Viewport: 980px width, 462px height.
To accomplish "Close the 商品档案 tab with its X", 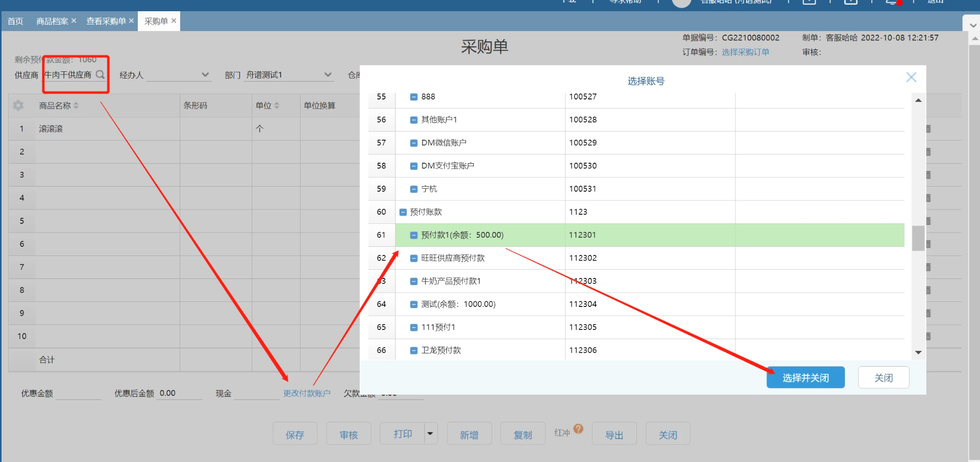I will [74, 21].
